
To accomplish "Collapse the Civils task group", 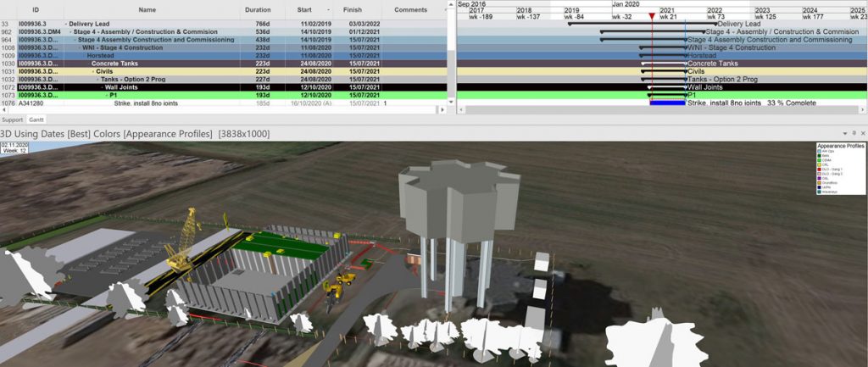I will click(92, 71).
